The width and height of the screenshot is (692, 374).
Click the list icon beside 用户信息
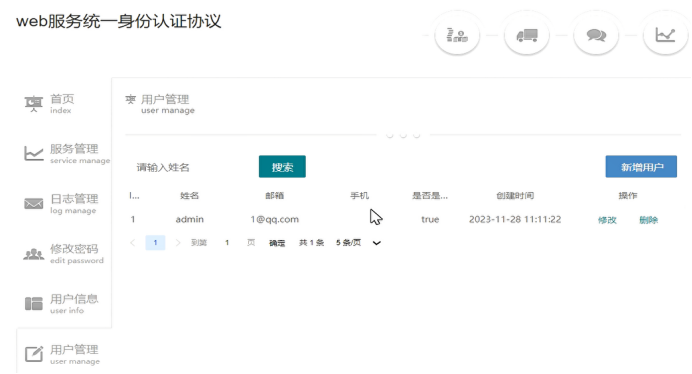pyautogui.click(x=34, y=304)
